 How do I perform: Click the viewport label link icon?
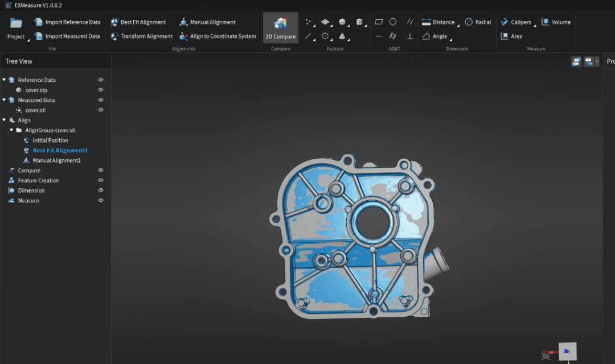click(576, 61)
